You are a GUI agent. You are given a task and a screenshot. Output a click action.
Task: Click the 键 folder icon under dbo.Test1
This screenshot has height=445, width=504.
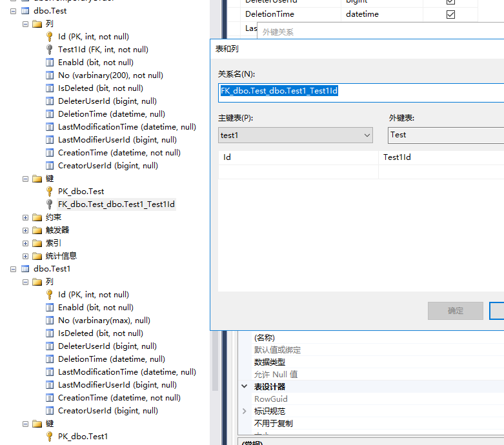[37, 424]
